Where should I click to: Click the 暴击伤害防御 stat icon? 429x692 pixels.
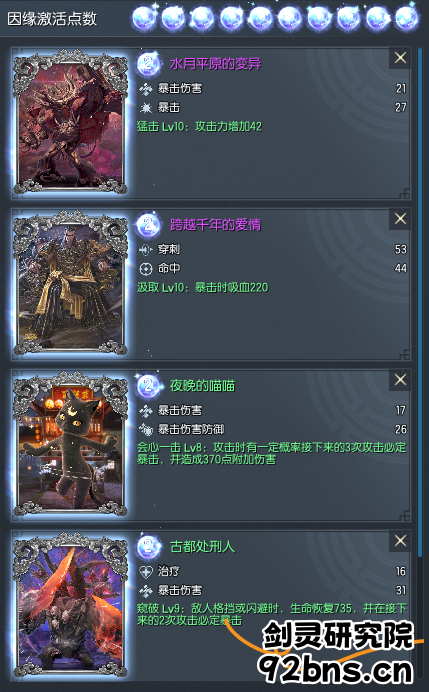[x=146, y=429]
